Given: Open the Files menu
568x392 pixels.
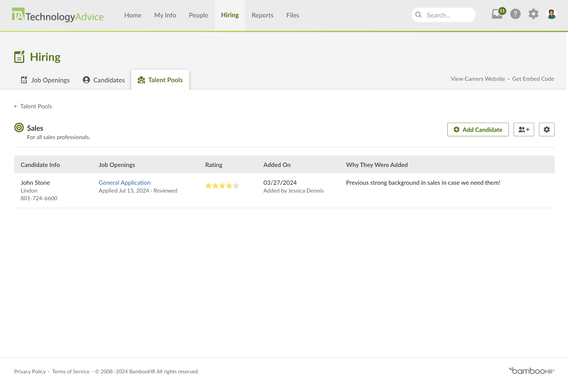Looking at the screenshot, I should pos(292,15).
